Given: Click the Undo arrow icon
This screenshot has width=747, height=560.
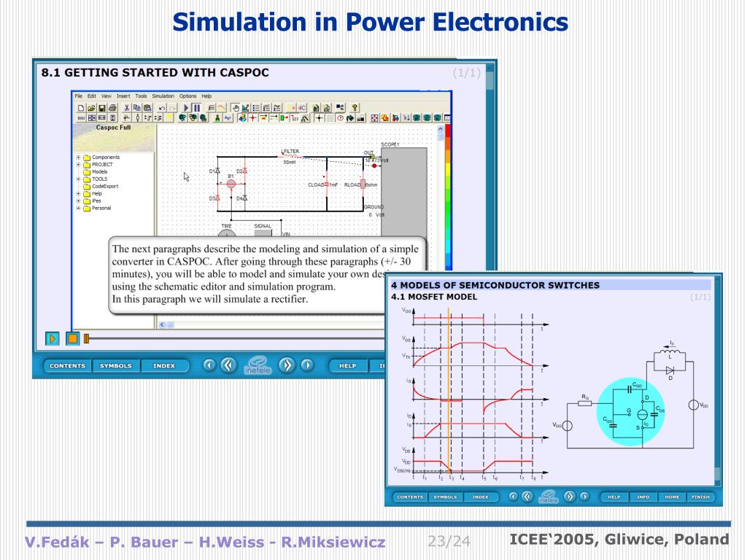Looking at the screenshot, I should 162,108.
